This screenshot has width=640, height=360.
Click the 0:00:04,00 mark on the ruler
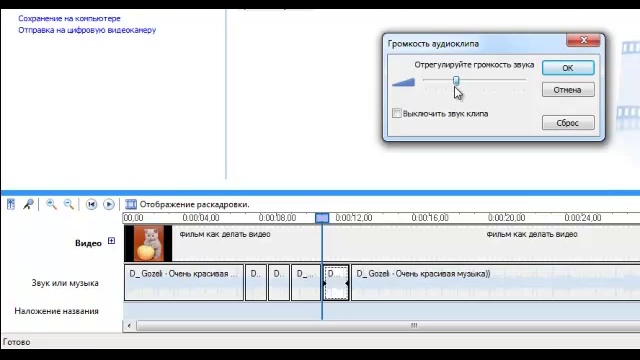click(201, 218)
